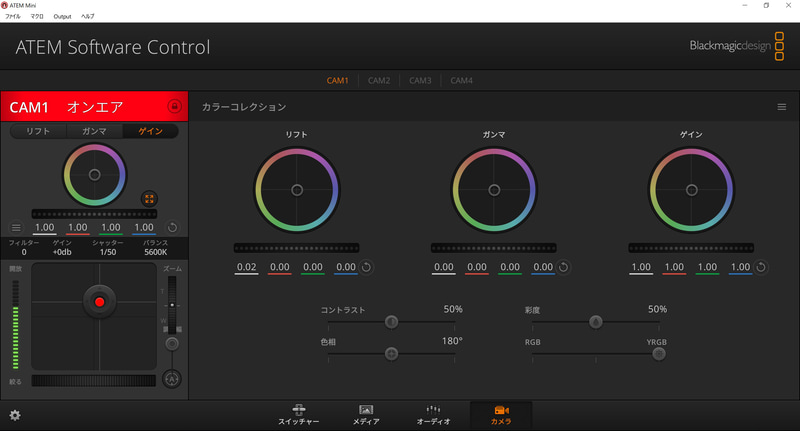Click フィルター value 0

click(24, 252)
